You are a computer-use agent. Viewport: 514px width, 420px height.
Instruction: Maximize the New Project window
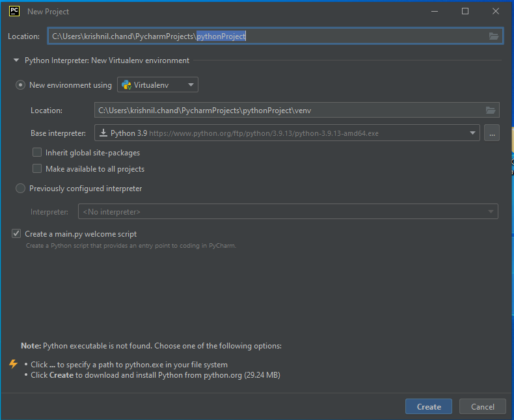[465, 11]
